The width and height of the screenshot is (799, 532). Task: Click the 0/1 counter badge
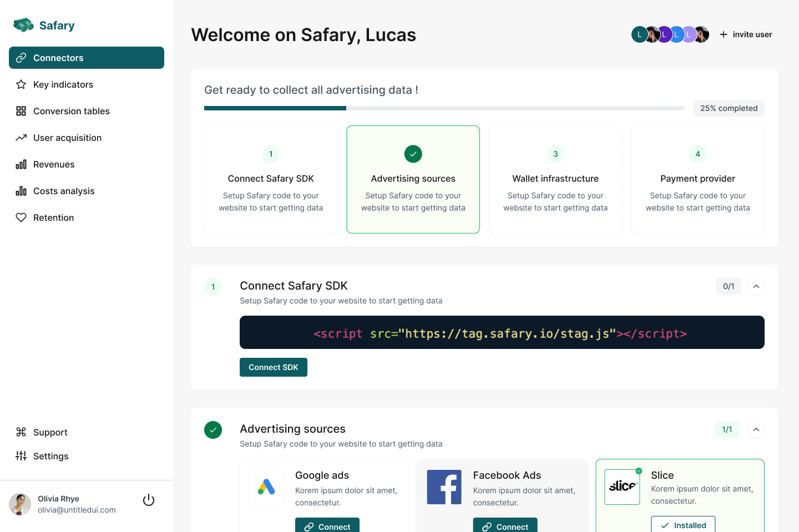(x=729, y=286)
